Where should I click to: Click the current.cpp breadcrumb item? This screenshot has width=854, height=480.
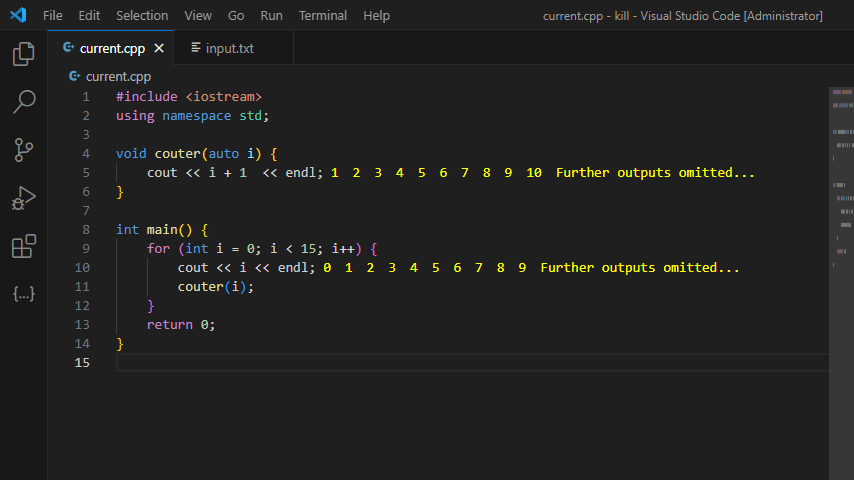[118, 76]
